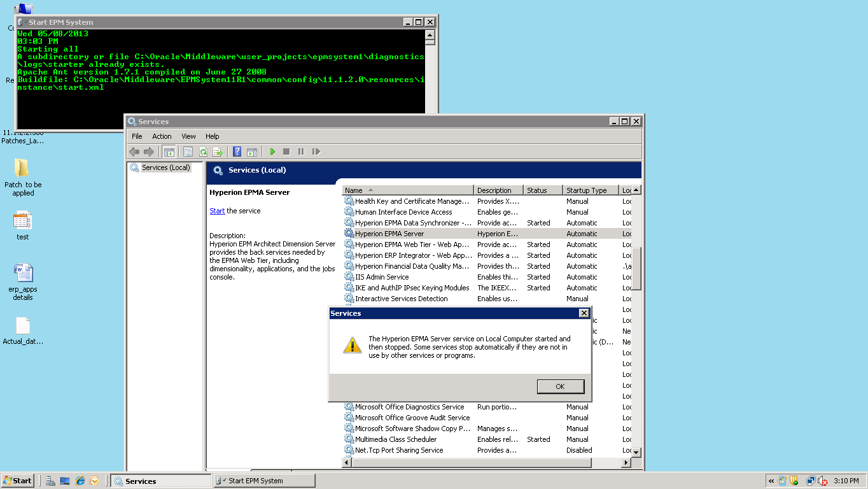Open the File menu in Services
This screenshot has height=489, width=868.
pos(137,136)
